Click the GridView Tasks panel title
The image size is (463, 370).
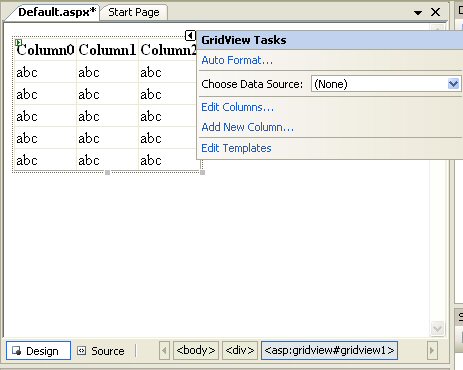(x=244, y=40)
